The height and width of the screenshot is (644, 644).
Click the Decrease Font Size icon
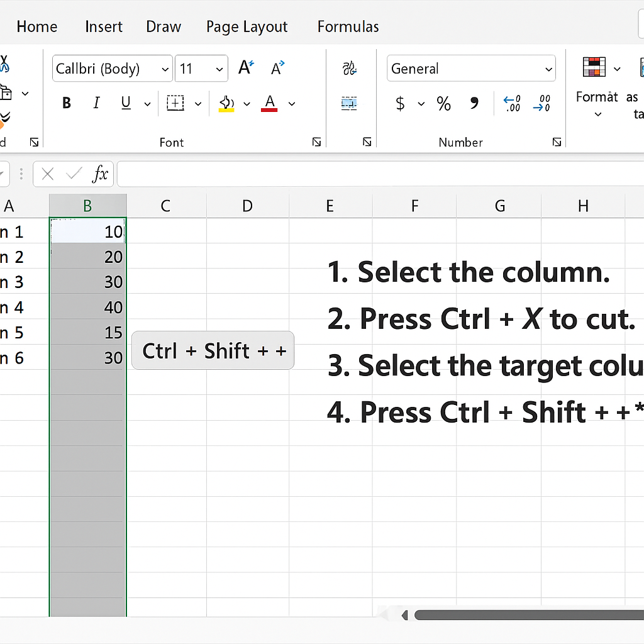coord(277,68)
